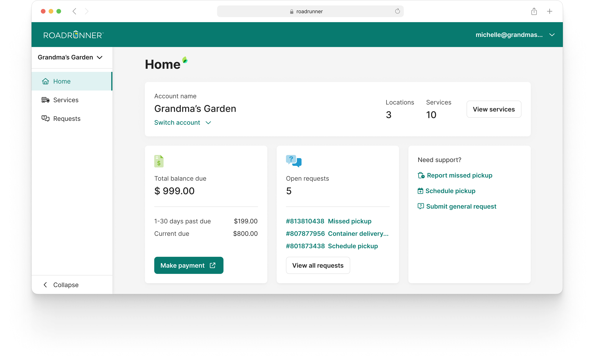Click the Make payment button
Screen dimensions: 594x364
point(189,265)
